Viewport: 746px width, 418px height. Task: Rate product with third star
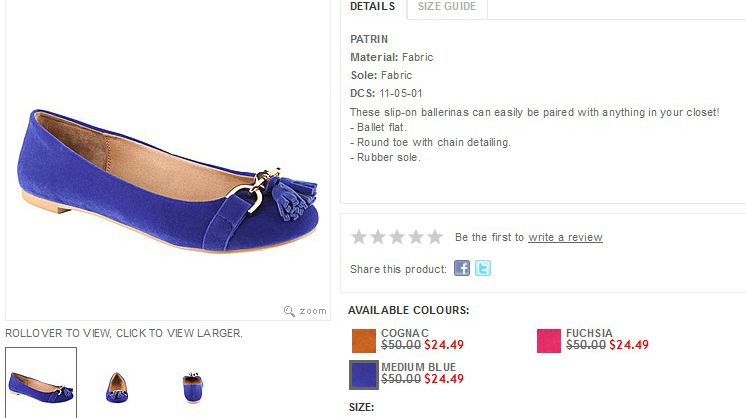(397, 237)
